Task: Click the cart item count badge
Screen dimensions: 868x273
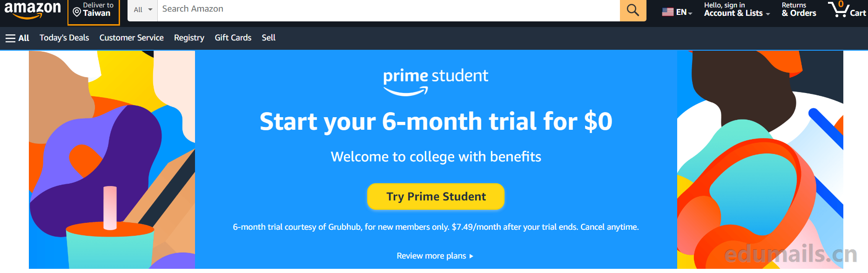Action: tap(841, 3)
